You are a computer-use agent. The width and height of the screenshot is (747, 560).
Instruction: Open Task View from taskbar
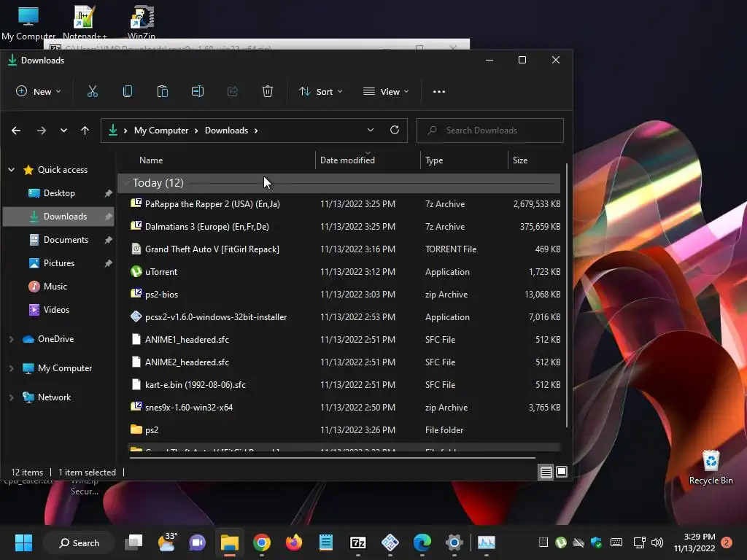coord(133,542)
